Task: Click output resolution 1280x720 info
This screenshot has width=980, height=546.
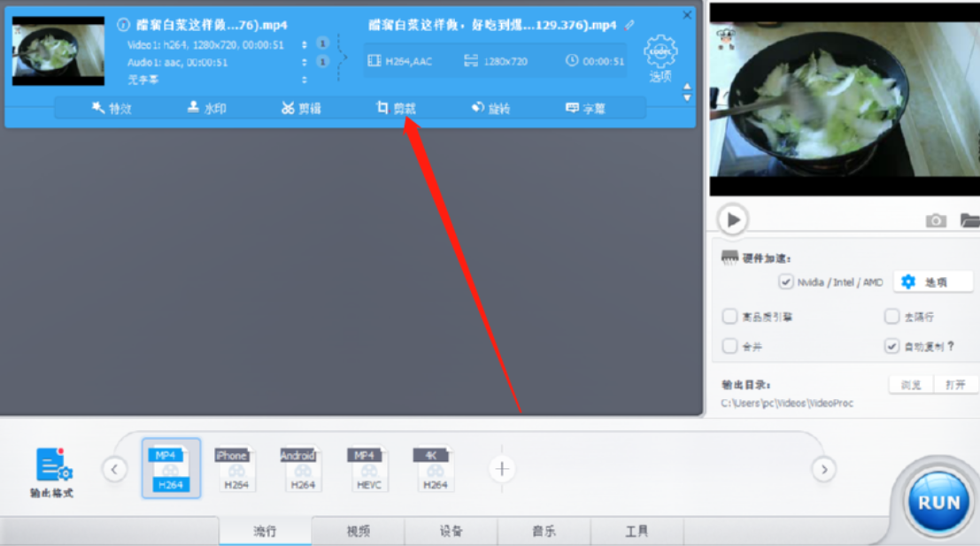Action: point(496,61)
